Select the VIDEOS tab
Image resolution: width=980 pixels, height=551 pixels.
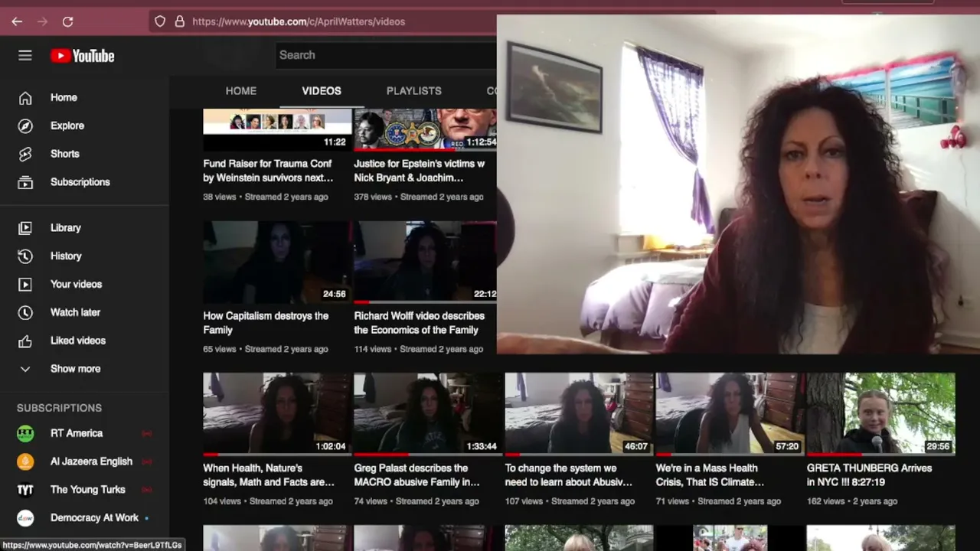click(322, 90)
